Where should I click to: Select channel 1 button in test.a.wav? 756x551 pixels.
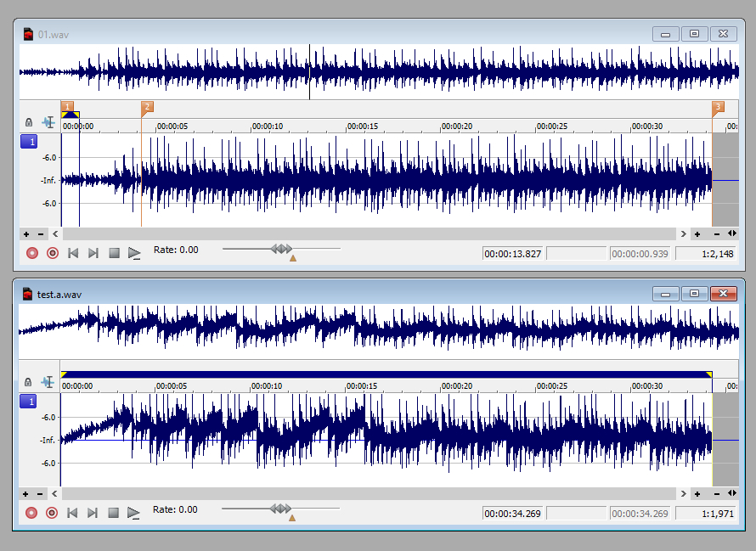click(29, 402)
